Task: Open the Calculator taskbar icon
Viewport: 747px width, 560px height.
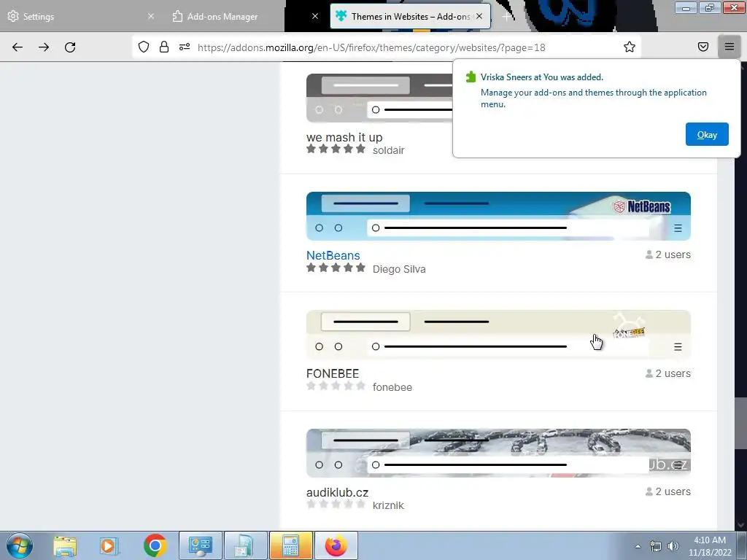Action: 291,545
